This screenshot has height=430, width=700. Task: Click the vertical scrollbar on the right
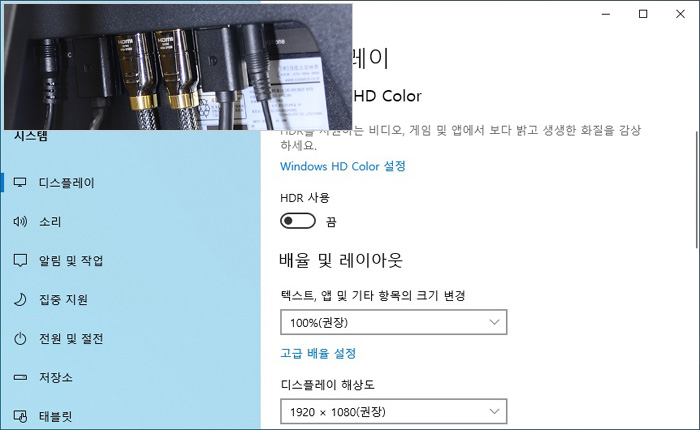coord(697,190)
